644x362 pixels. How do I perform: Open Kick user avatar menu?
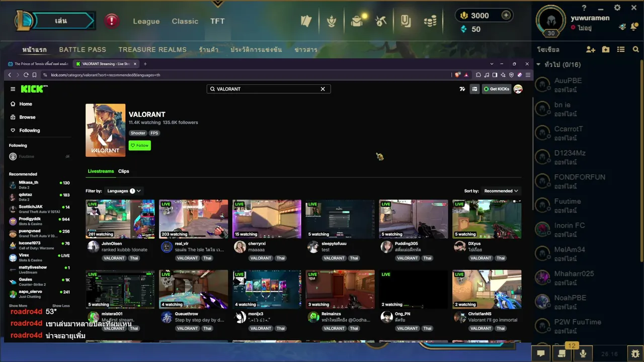coord(518,89)
